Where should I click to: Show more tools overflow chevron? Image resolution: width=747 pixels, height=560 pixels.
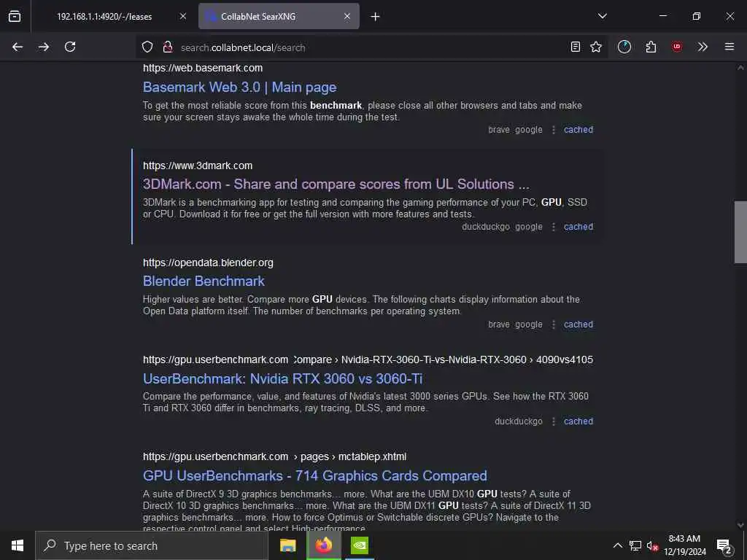(x=703, y=47)
